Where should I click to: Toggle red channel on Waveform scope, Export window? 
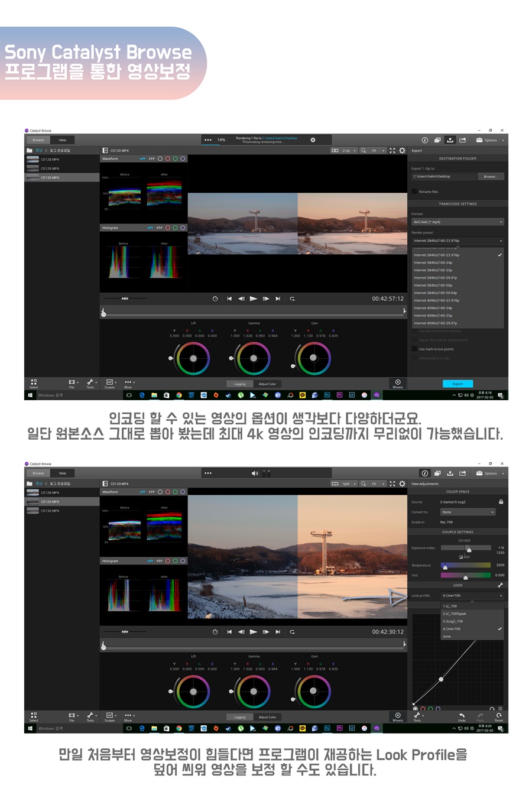click(167, 158)
